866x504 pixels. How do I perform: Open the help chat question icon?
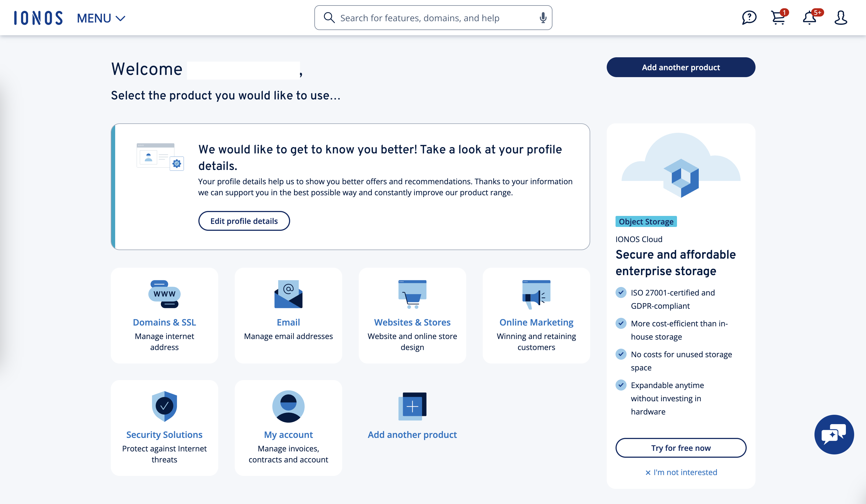pos(749,18)
